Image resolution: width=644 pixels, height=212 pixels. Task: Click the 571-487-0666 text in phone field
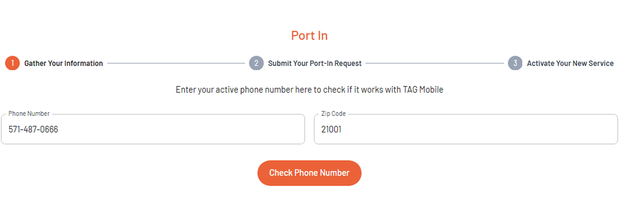point(33,129)
